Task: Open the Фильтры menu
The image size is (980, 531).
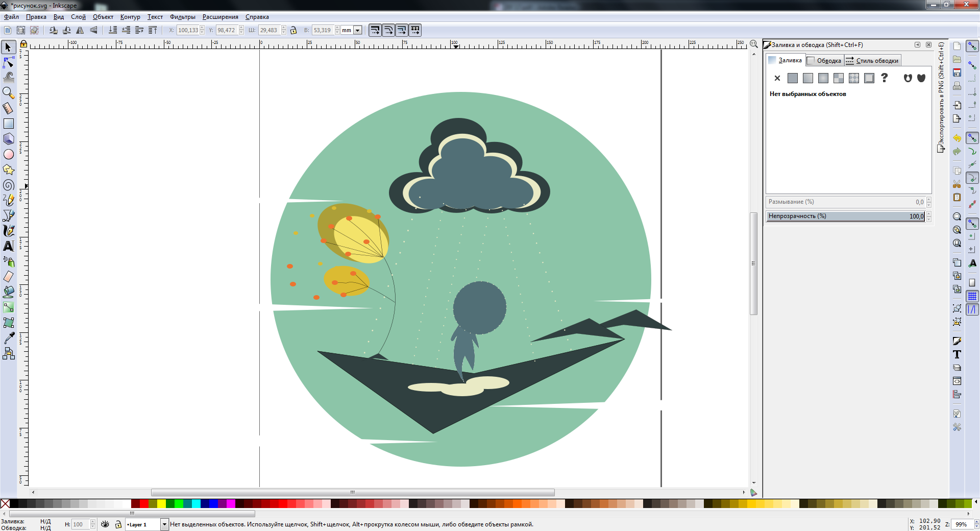Action: [183, 17]
